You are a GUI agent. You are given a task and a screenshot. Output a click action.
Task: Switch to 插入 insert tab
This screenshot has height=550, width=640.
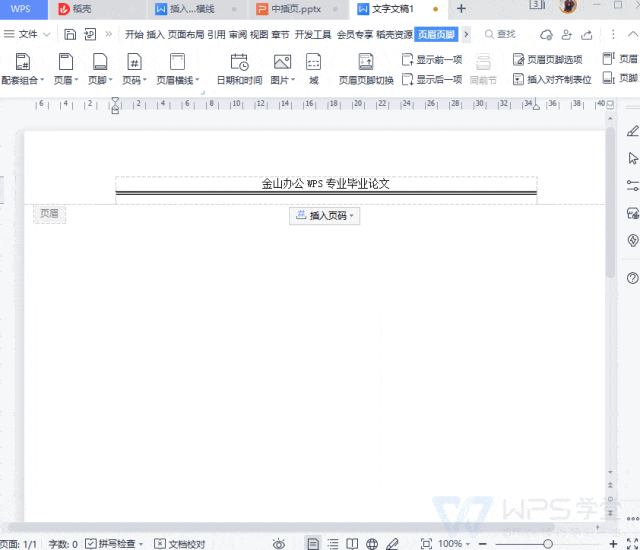click(x=156, y=34)
